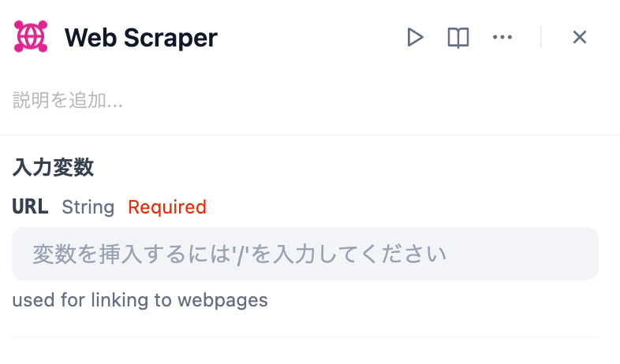The height and width of the screenshot is (364, 620).
Task: Click the Web Scraper title to rename
Action: (140, 37)
